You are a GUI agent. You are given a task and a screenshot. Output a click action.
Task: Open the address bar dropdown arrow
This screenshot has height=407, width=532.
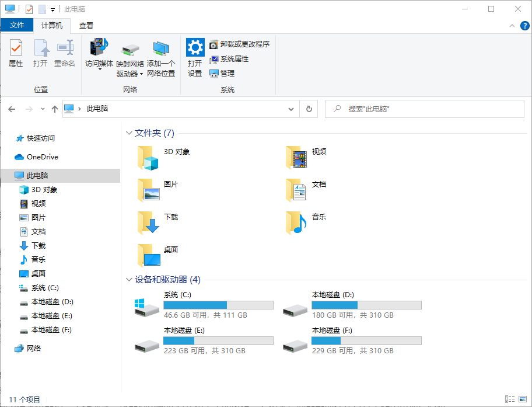coord(290,109)
